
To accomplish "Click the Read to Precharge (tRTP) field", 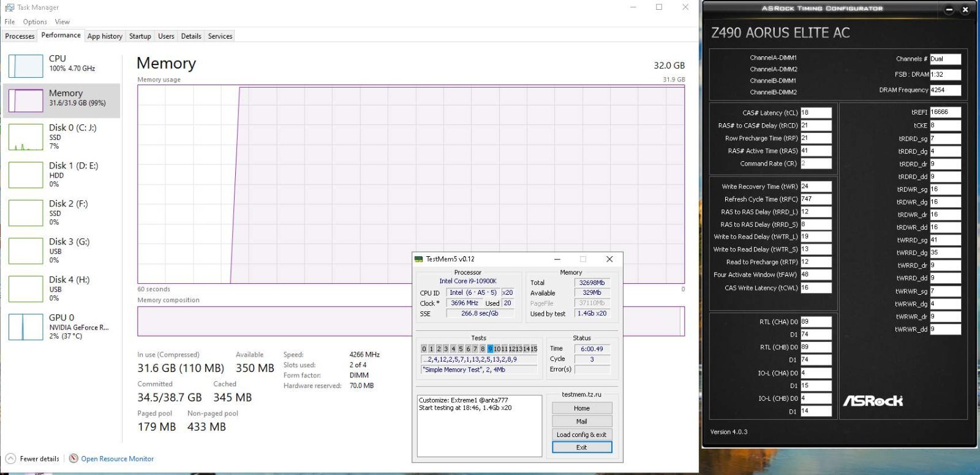I will (x=816, y=262).
